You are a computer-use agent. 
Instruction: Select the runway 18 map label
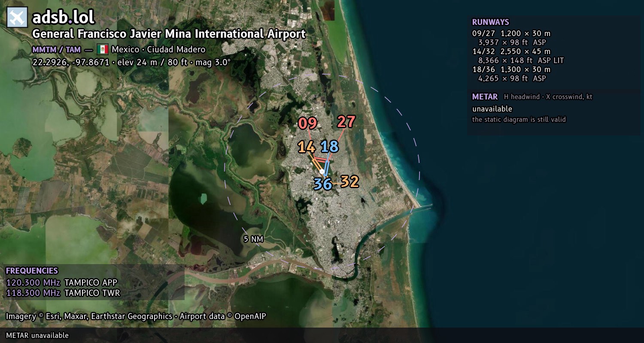coord(329,147)
